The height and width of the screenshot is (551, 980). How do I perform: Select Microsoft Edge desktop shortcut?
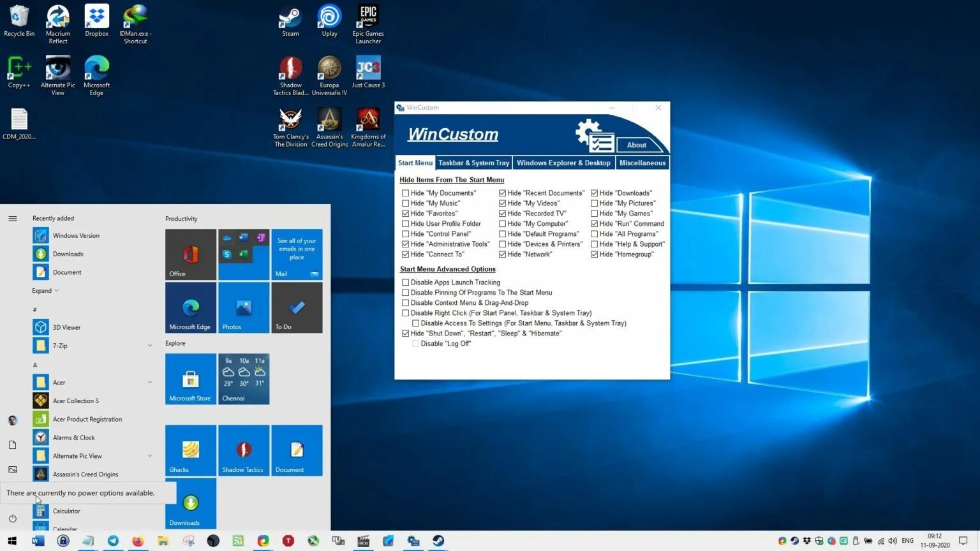[96, 76]
